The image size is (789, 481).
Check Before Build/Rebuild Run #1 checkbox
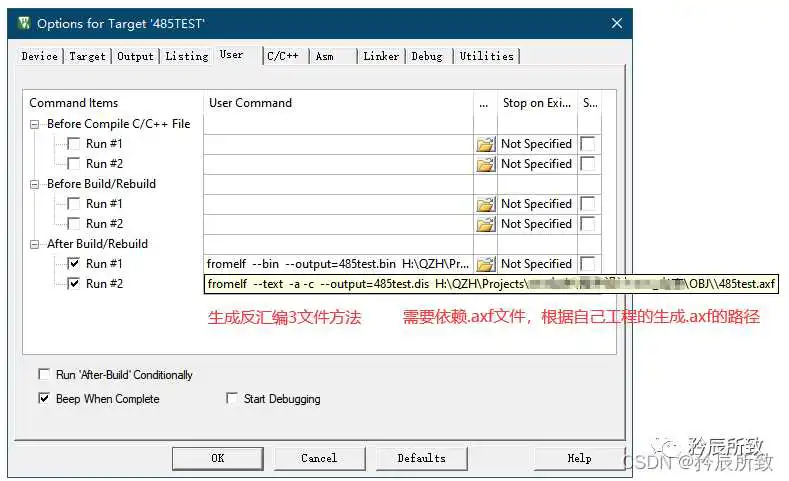click(x=73, y=204)
